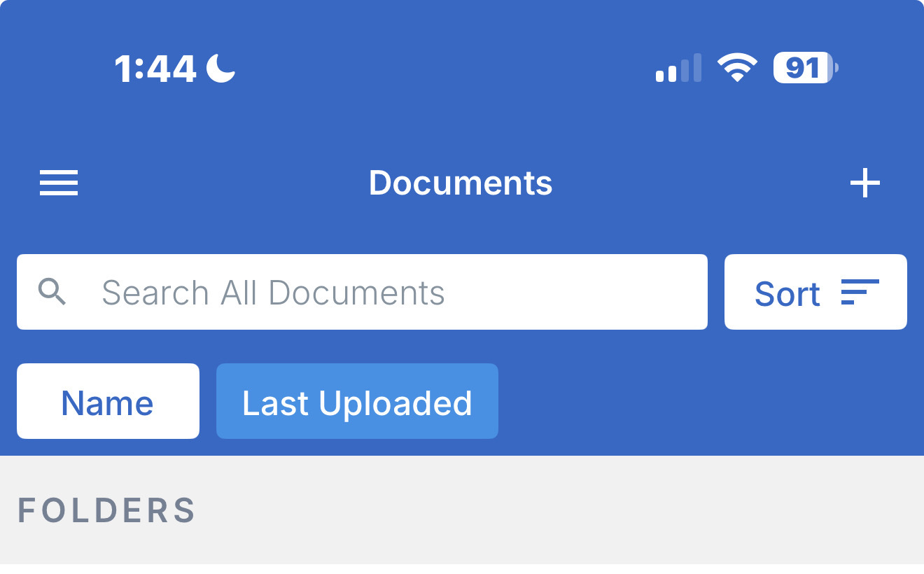Viewport: 924px width, 574px height.
Task: Collapse the sort options with Sort
Action: [815, 292]
